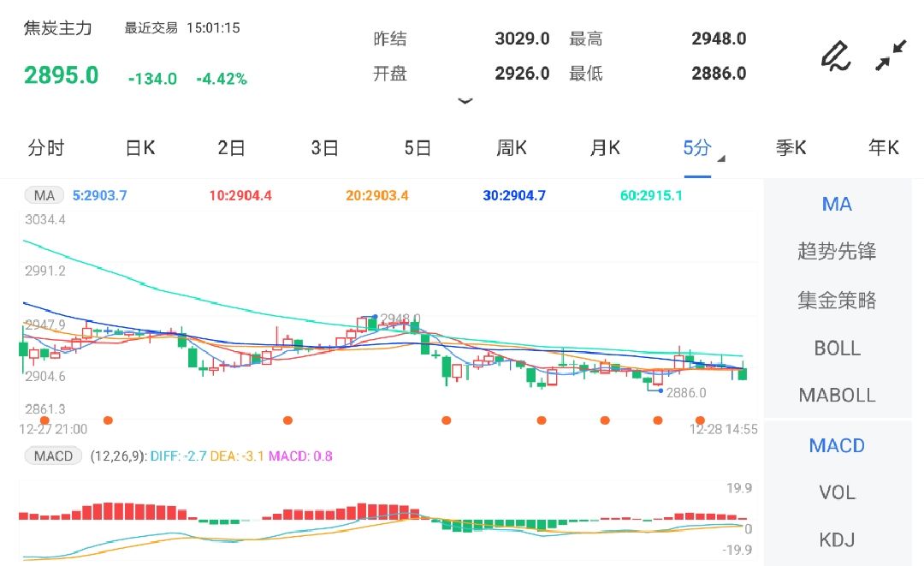The image size is (924, 566).
Task: Switch sub-chart to KDJ indicator
Action: [x=837, y=539]
